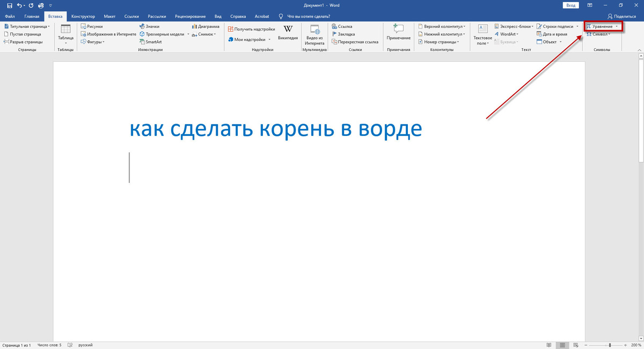
Task: Click Значки to insert icons
Action: 149,26
